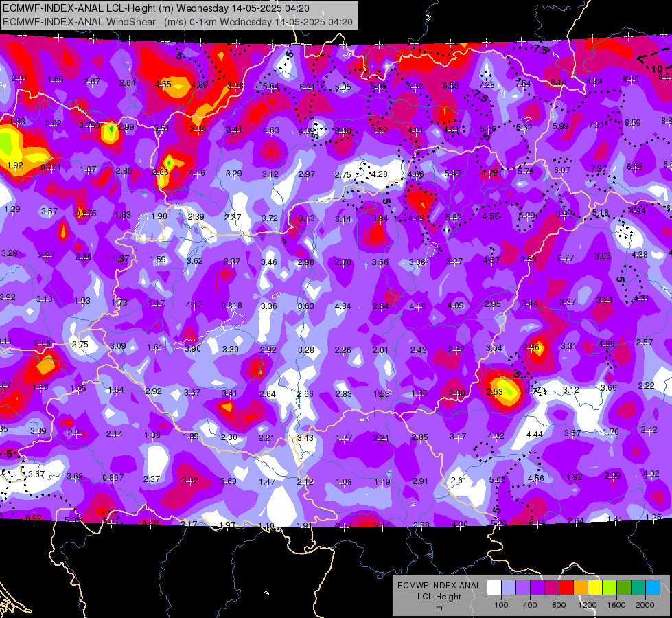Click the LCL-Height title line in header

pyautogui.click(x=156, y=8)
